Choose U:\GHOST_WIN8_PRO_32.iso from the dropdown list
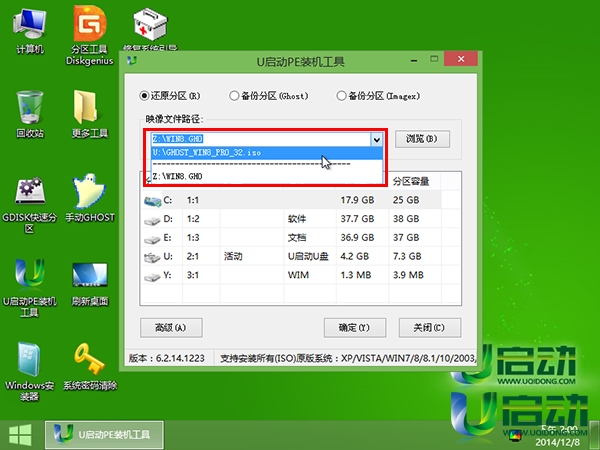Viewport: 600px width, 450px height. tap(267, 153)
